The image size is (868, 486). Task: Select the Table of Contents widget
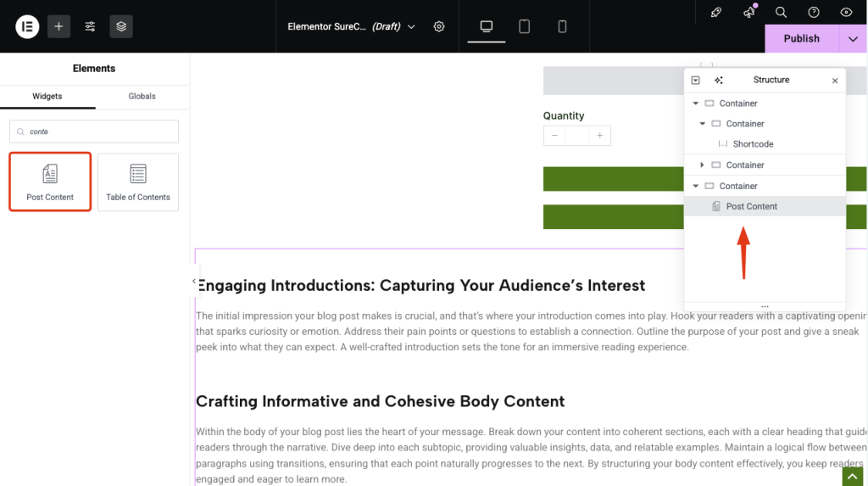click(x=138, y=182)
